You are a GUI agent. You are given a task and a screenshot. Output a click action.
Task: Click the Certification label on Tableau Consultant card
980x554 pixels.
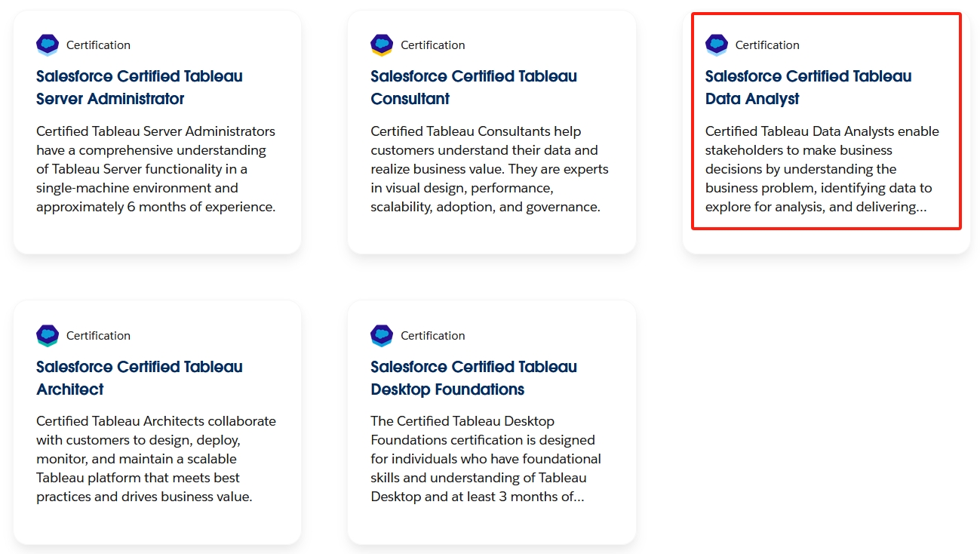(x=433, y=45)
